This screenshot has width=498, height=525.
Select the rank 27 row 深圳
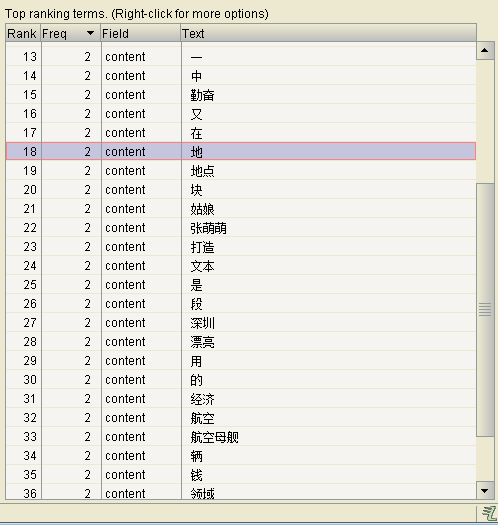point(241,323)
